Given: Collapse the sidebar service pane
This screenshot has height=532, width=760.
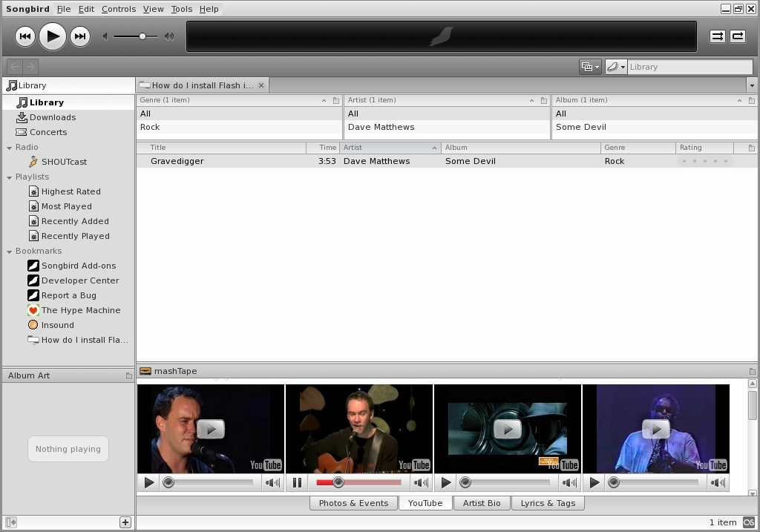Looking at the screenshot, I should click(x=11, y=522).
